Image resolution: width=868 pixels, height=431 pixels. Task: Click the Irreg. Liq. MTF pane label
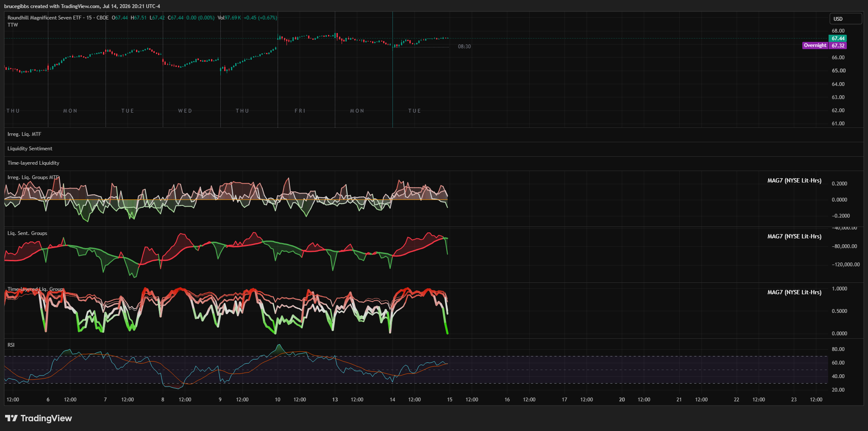(x=24, y=134)
